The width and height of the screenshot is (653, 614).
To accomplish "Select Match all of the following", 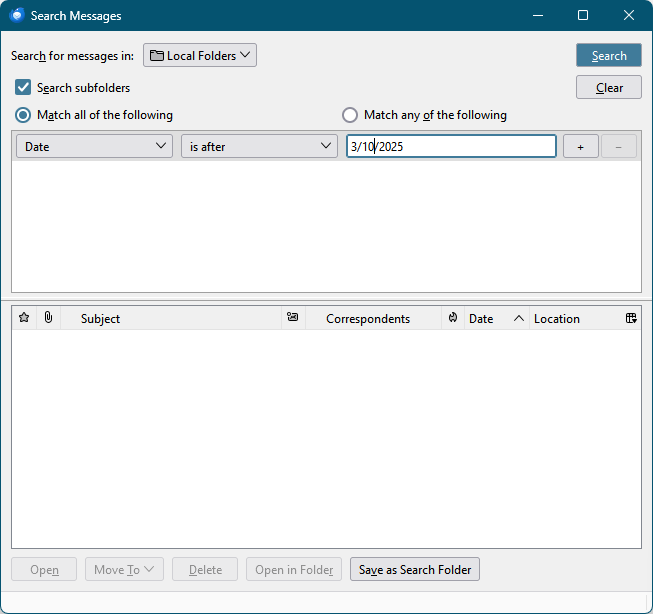I will [23, 115].
